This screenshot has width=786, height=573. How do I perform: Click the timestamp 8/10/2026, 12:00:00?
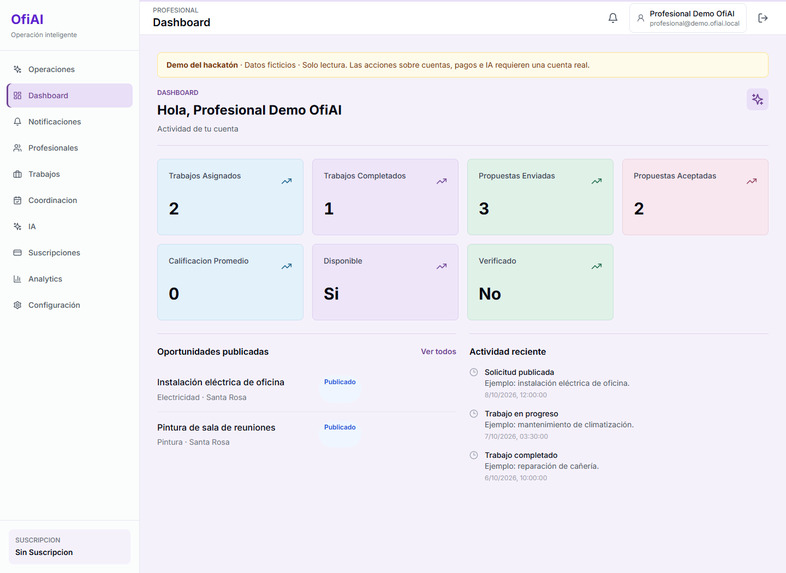click(x=515, y=395)
